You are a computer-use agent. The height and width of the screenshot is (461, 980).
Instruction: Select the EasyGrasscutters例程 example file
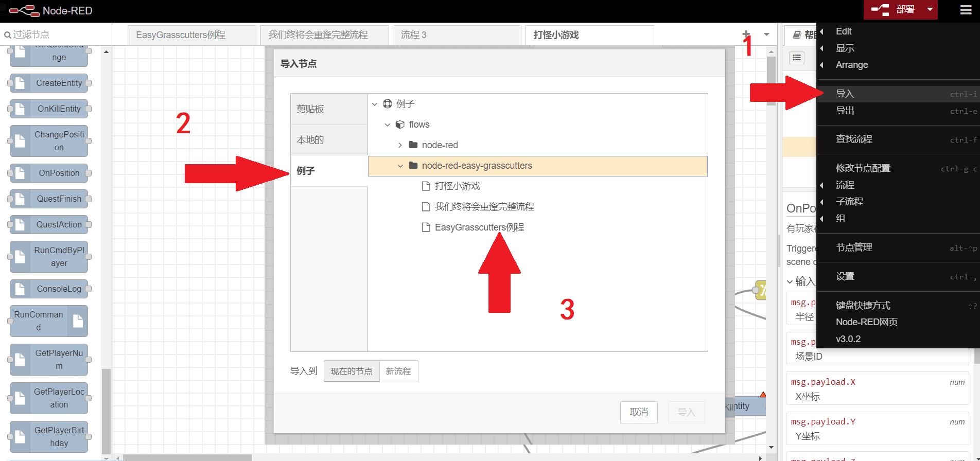[537, 227]
